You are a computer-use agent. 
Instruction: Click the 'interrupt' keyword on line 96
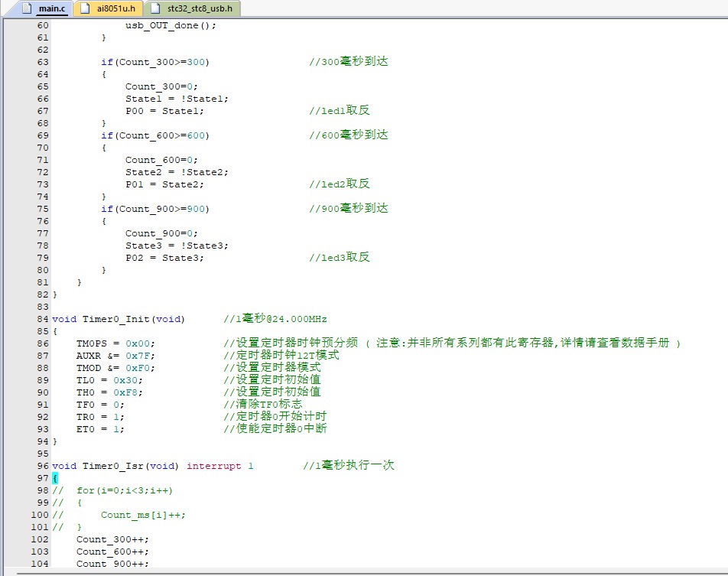[x=213, y=466]
